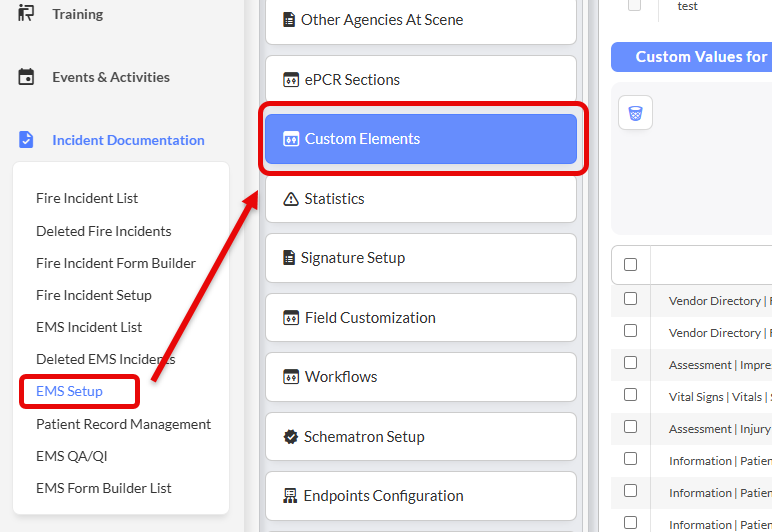
Task: Click the Events & Activities calendar icon
Action: [x=26, y=77]
